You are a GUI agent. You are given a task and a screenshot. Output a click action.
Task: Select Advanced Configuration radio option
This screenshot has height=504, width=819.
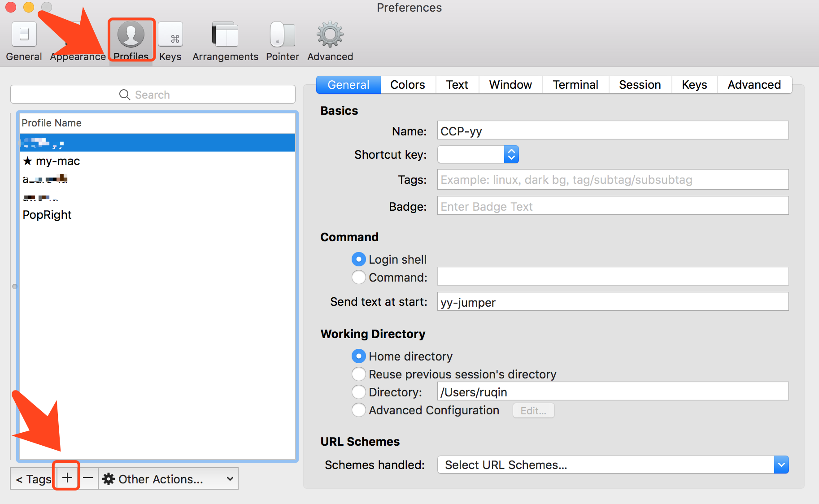(x=359, y=410)
